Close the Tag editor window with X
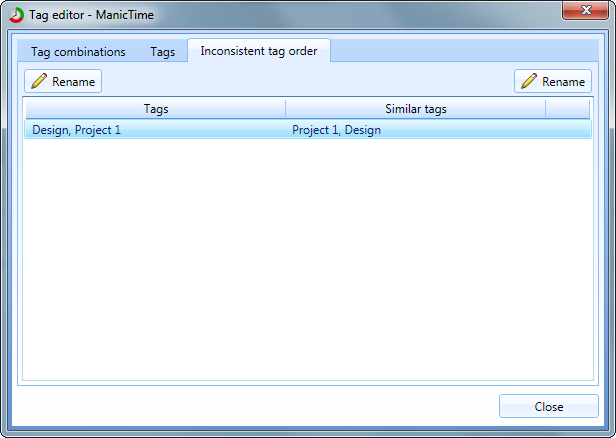Viewport: 616px width, 438px height. pos(585,10)
